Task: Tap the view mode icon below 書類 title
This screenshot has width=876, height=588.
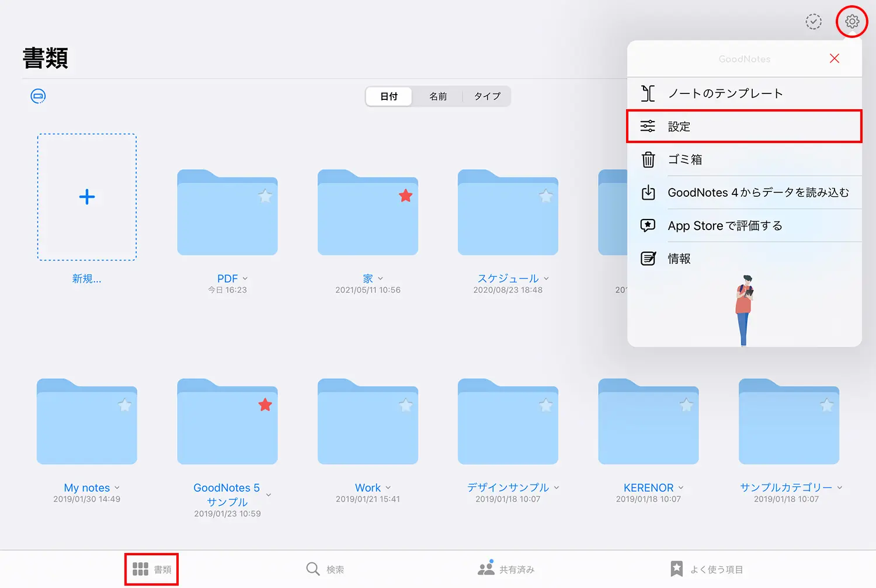Action: tap(38, 96)
